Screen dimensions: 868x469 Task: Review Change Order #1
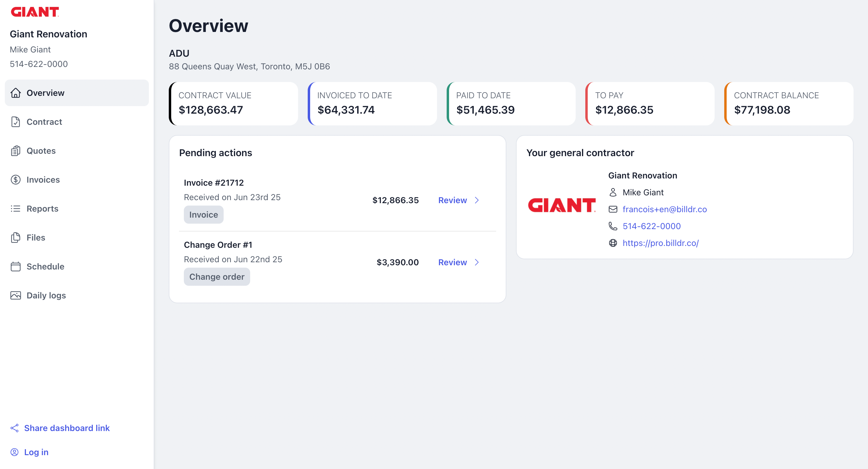click(x=452, y=262)
